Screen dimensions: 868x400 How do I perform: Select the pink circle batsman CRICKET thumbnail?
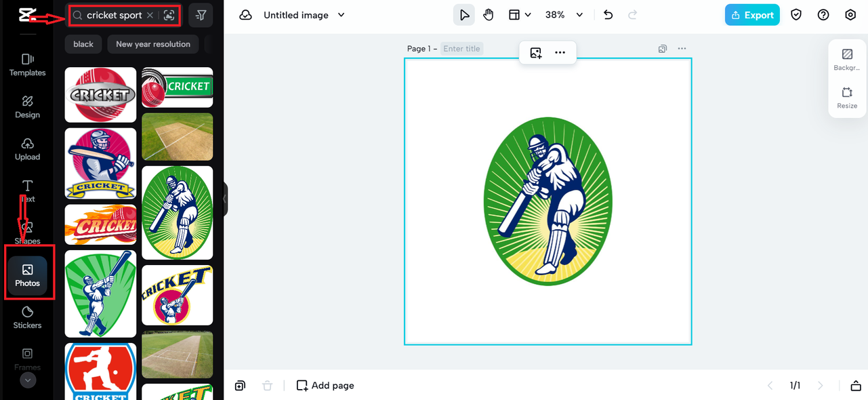click(x=100, y=163)
